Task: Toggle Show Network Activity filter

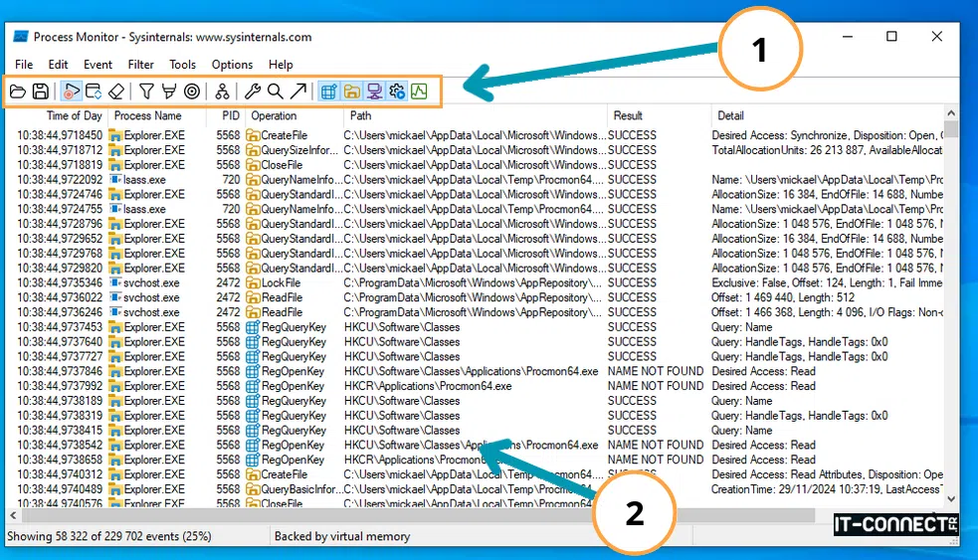Action: pos(374,92)
